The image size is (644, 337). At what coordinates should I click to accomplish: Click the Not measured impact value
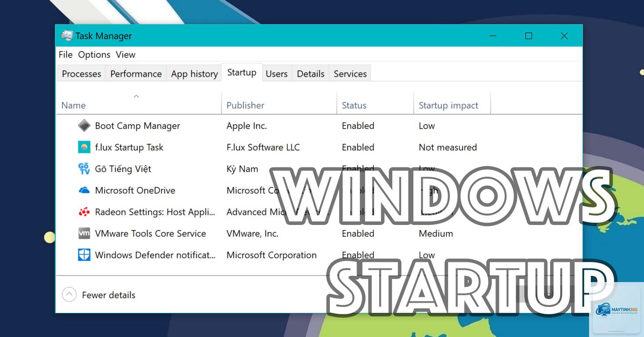(448, 147)
